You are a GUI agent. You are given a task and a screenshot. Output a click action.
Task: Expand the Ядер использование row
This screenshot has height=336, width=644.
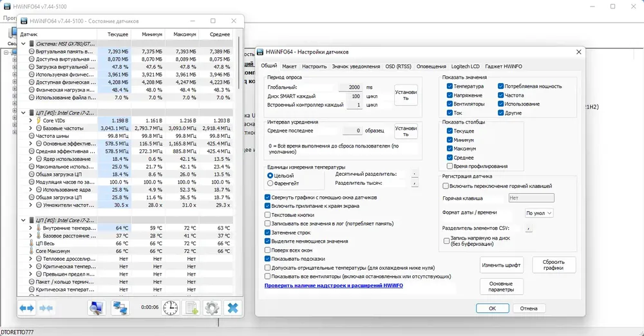(30, 159)
